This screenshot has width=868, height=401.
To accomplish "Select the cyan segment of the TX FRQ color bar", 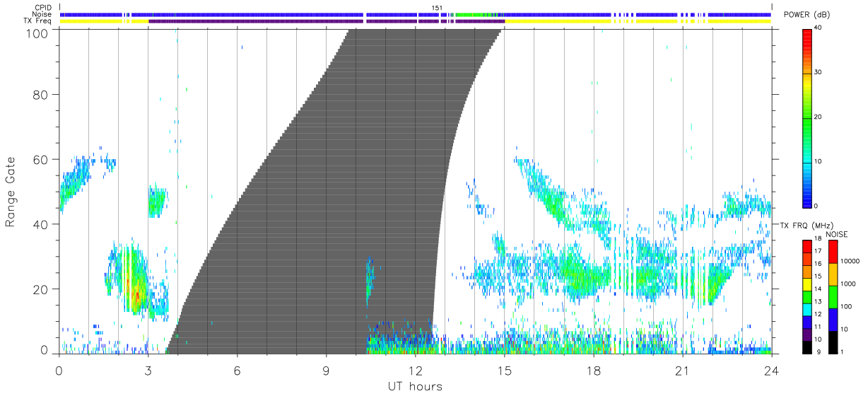I will pos(807,309).
